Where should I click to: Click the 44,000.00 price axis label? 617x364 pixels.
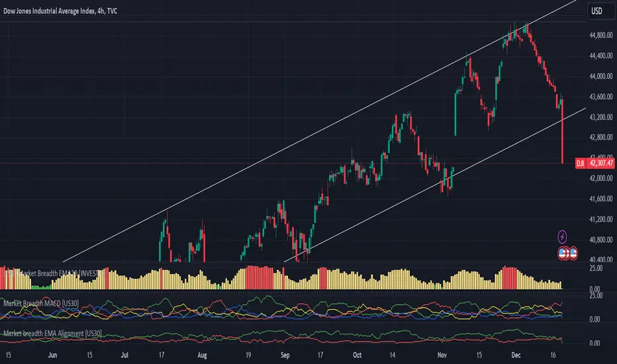point(600,76)
